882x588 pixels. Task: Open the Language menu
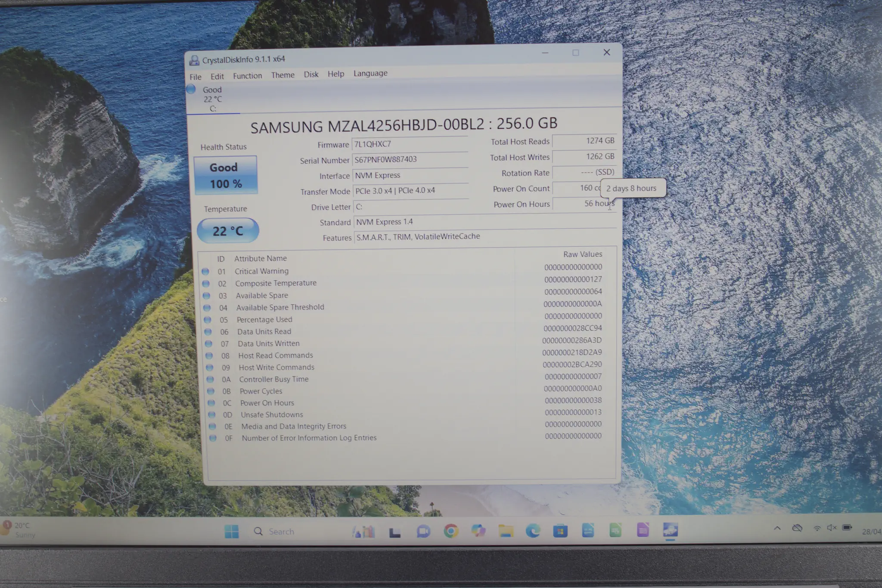(370, 73)
